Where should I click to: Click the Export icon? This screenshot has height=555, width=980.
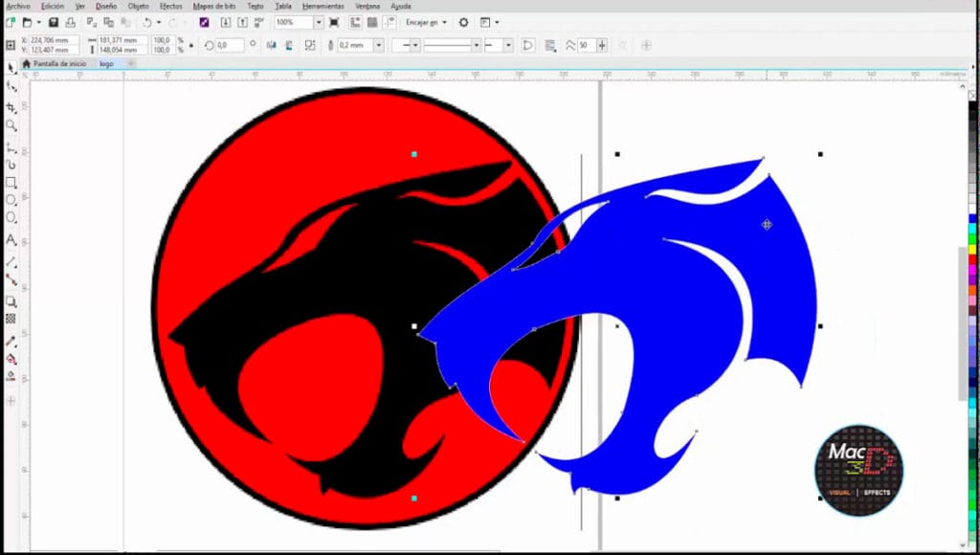[242, 23]
